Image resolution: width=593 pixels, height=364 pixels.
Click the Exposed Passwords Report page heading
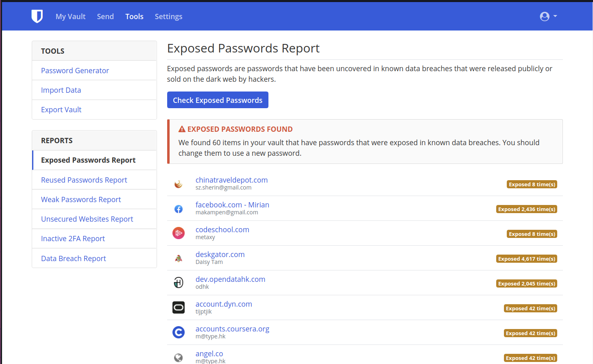tap(243, 48)
